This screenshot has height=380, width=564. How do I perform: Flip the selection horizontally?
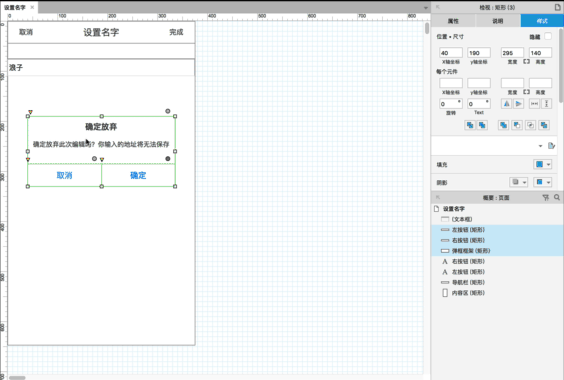[x=506, y=104]
